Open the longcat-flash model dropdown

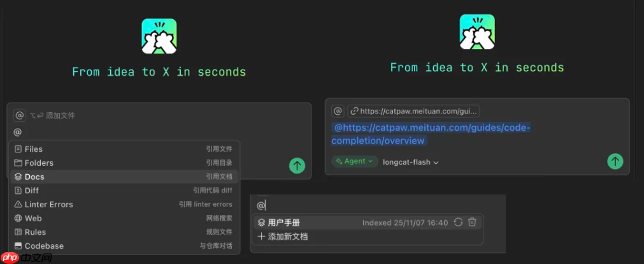(x=411, y=162)
